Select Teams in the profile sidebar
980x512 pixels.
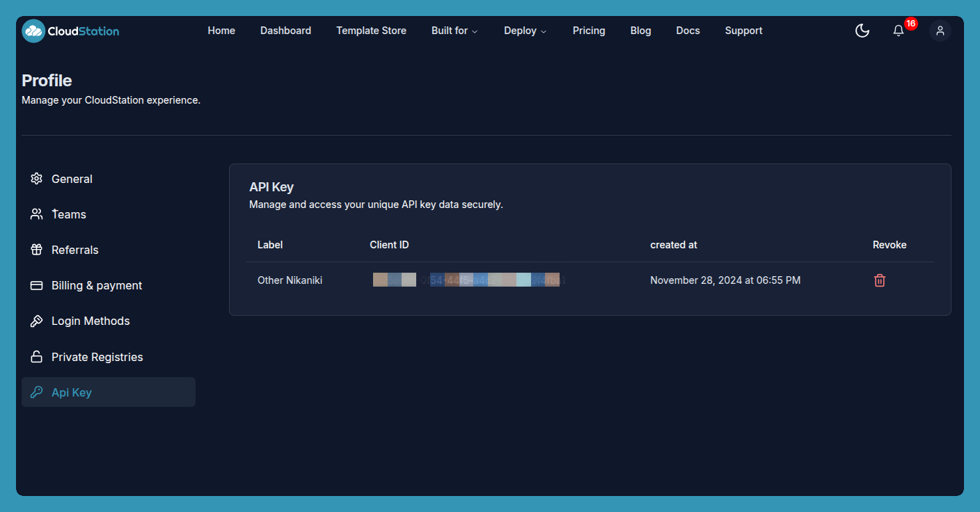point(109,214)
